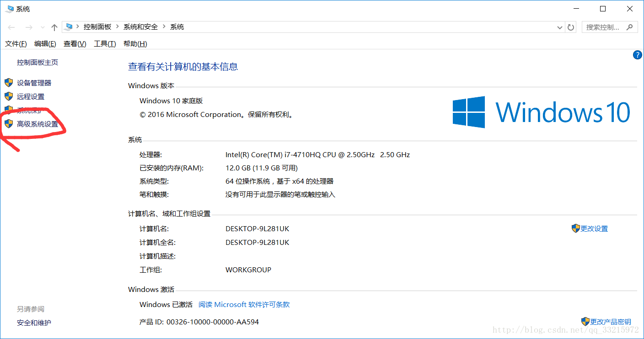Select the WORKGROUP value
Image resolution: width=644 pixels, height=339 pixels.
(x=248, y=270)
